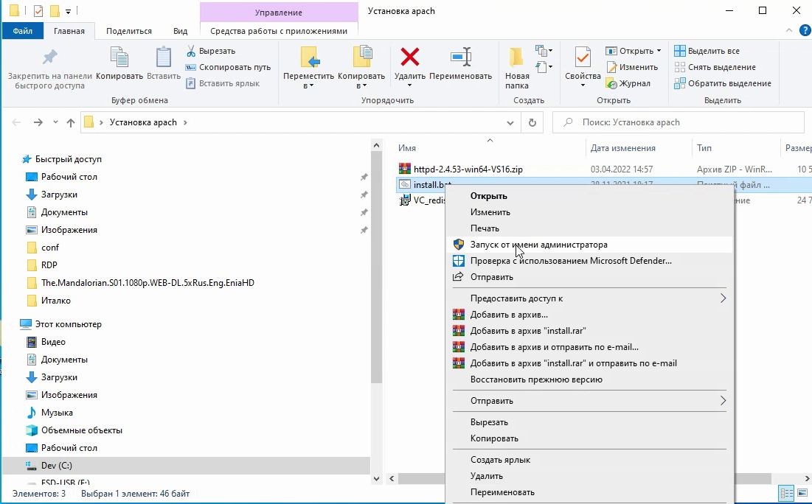Screen dimensions: 812x504
Task: Go up one folder level
Action: (x=71, y=122)
